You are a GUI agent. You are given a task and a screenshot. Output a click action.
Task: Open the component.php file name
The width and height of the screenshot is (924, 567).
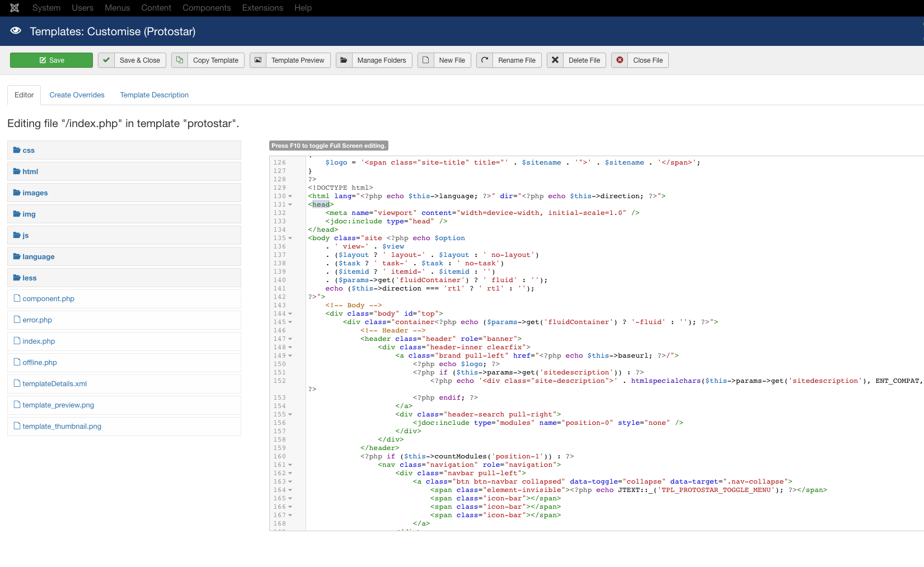coord(48,299)
